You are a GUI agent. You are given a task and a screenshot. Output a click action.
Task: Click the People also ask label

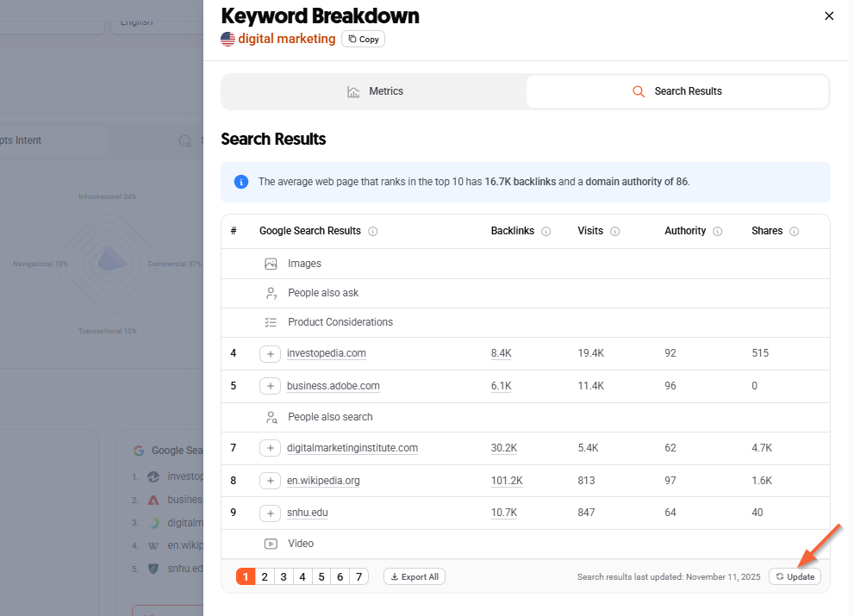point(323,293)
